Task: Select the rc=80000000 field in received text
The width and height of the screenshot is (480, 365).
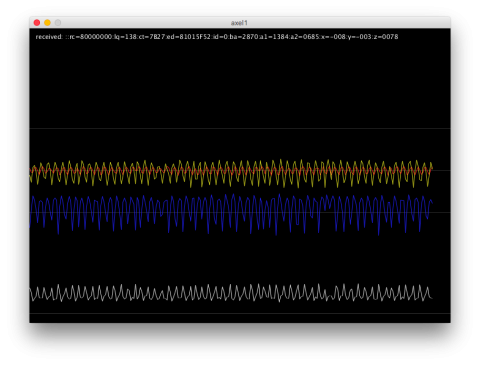Action: click(x=91, y=37)
